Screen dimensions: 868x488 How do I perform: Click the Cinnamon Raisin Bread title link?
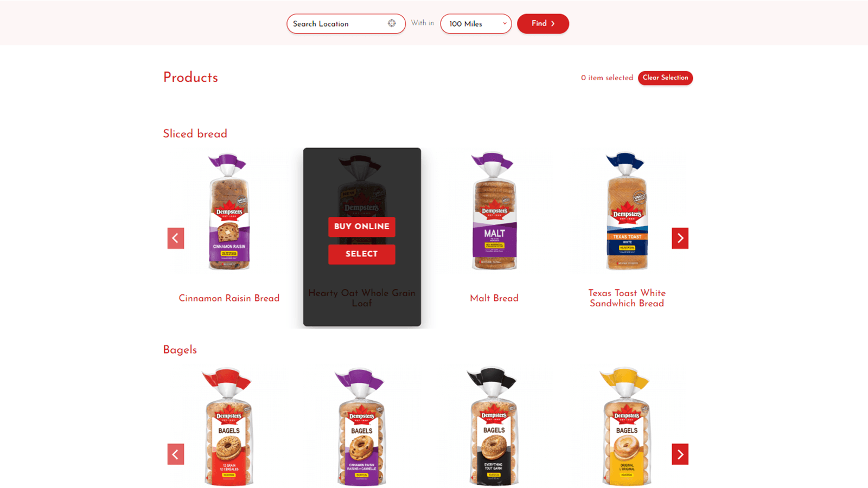pyautogui.click(x=229, y=298)
